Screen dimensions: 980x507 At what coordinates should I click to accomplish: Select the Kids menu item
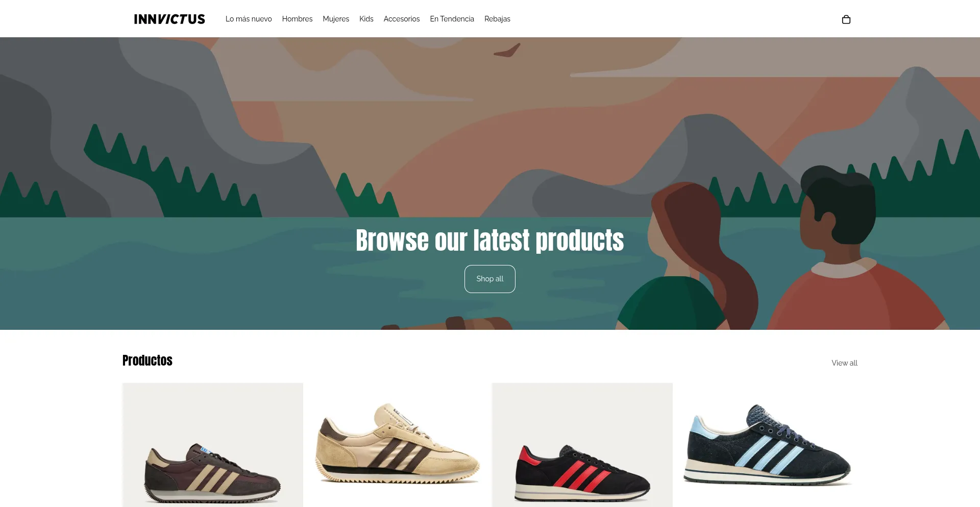point(366,19)
